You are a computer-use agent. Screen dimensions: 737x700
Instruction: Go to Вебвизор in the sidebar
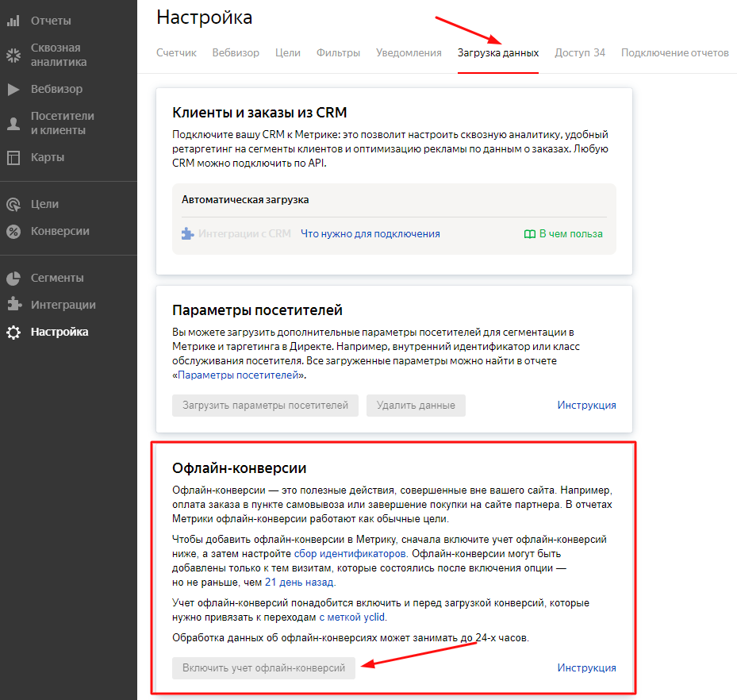[56, 89]
